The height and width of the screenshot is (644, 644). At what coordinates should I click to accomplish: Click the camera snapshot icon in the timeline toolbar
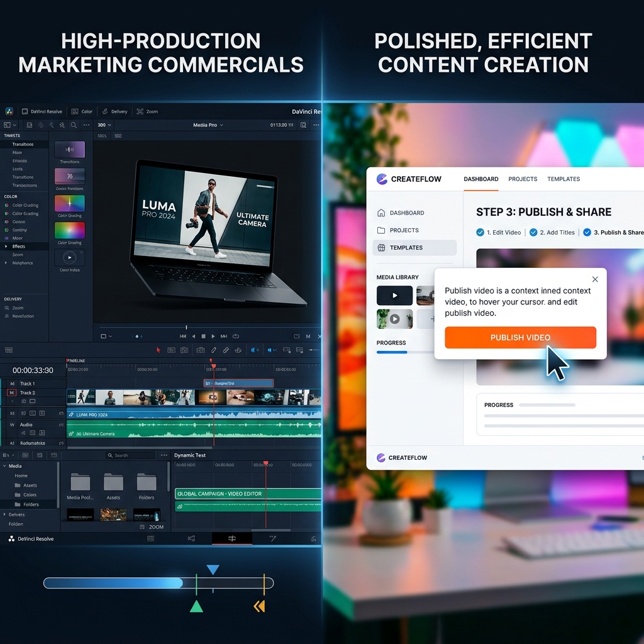point(201,350)
